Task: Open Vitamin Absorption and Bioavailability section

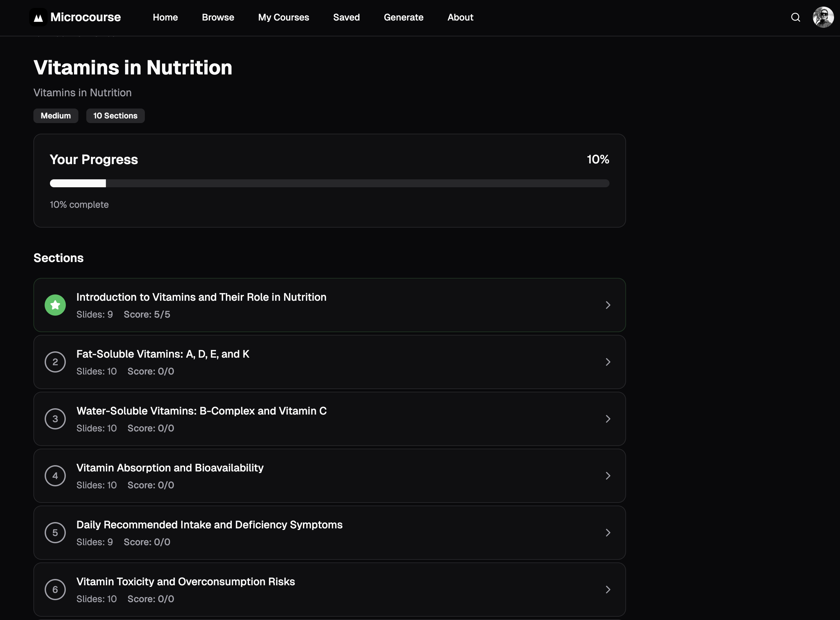Action: tap(329, 476)
